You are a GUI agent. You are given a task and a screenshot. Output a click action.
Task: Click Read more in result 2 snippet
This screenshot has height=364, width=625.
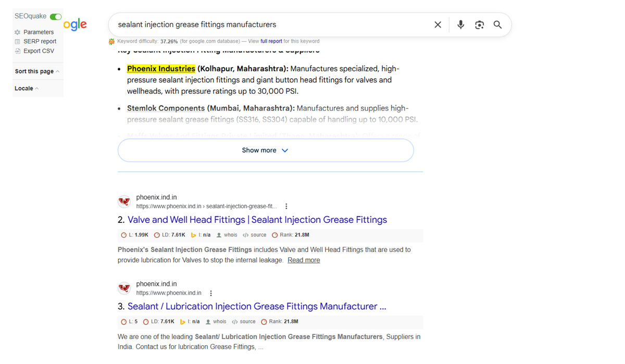304,260
